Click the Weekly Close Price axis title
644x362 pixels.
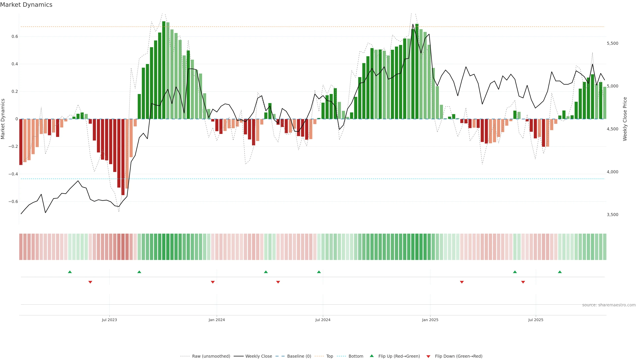tap(625, 119)
